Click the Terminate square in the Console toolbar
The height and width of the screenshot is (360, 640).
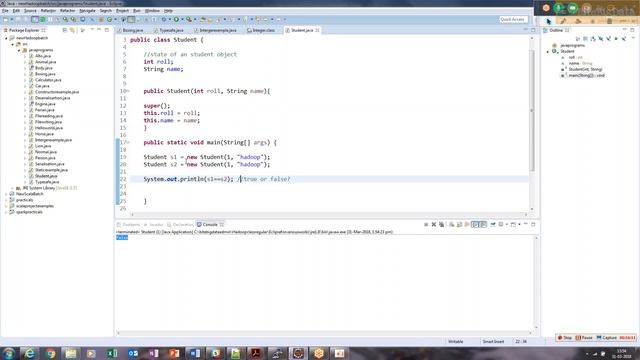coord(426,224)
